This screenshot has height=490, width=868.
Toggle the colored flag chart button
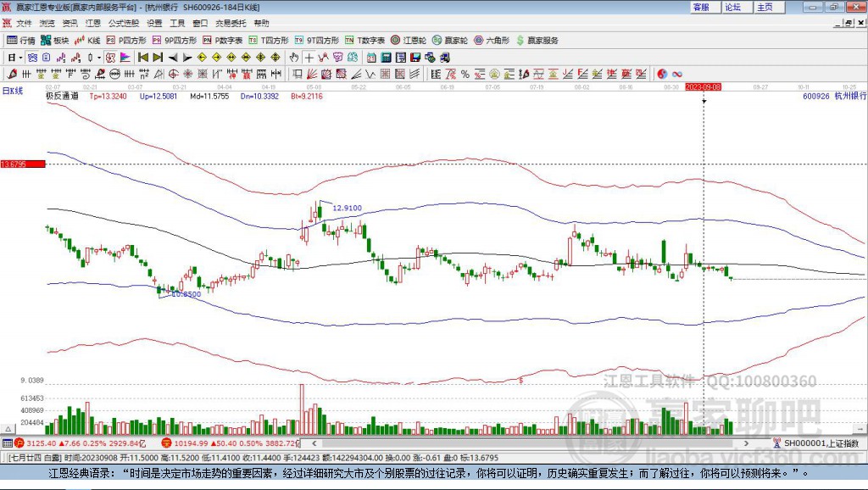(x=125, y=58)
